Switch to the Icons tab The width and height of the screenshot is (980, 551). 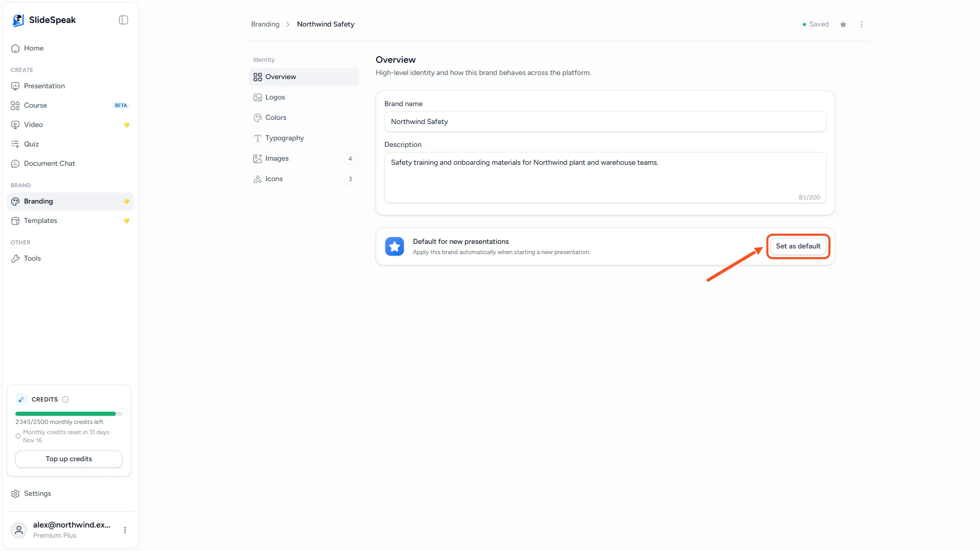[304, 179]
